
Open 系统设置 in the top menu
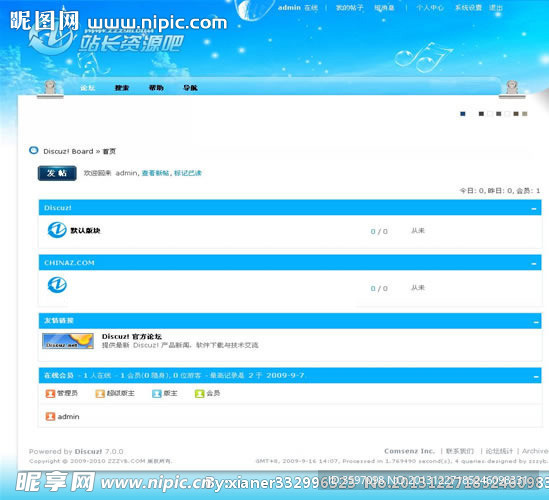468,8
